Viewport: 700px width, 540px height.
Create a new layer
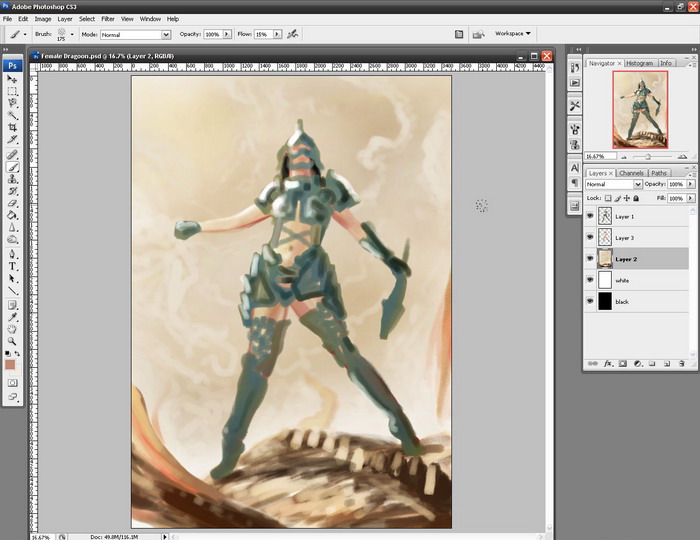(x=667, y=364)
